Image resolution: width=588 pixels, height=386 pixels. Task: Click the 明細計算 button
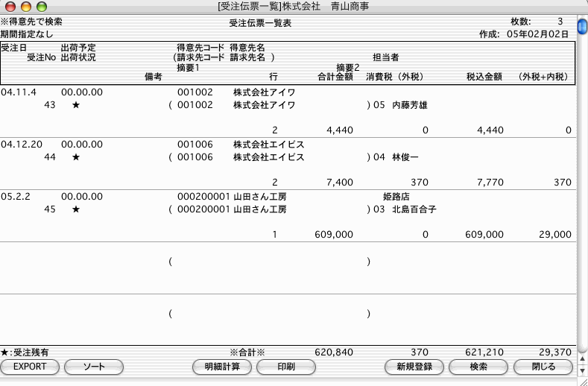pos(217,367)
